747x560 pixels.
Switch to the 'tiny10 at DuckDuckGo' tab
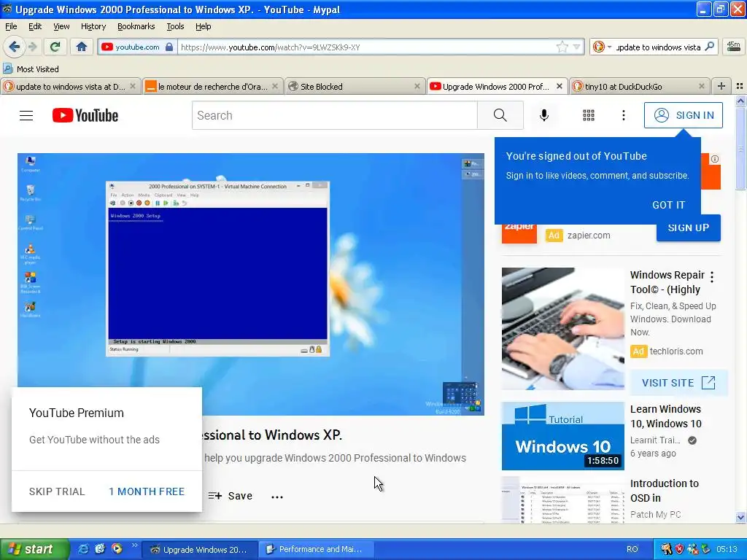[x=639, y=86]
